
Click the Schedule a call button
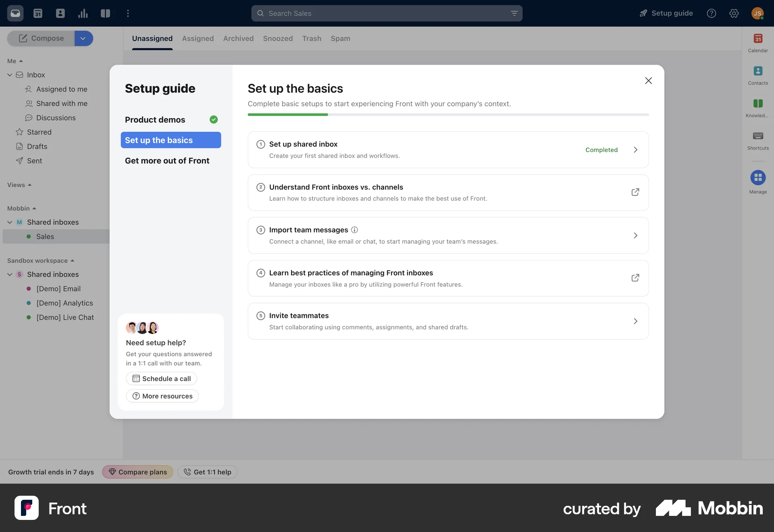click(x=161, y=378)
